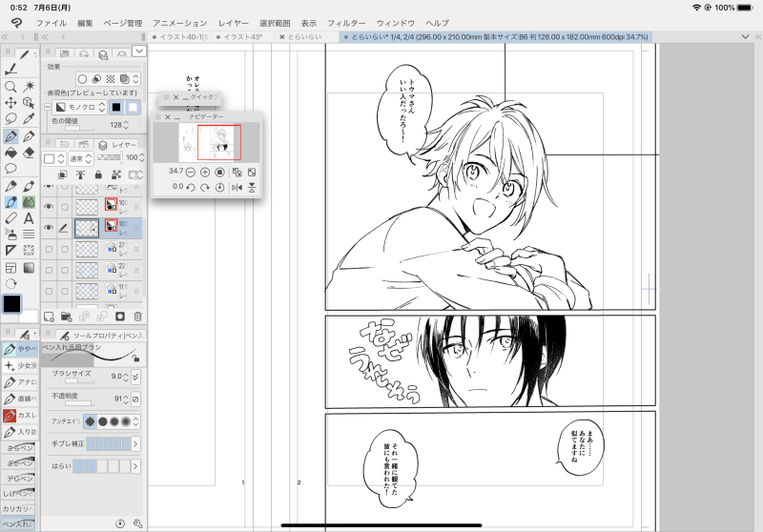Image resolution: width=763 pixels, height=532 pixels.
Task: Click the main black foreground color swatch
Action: pos(11,304)
